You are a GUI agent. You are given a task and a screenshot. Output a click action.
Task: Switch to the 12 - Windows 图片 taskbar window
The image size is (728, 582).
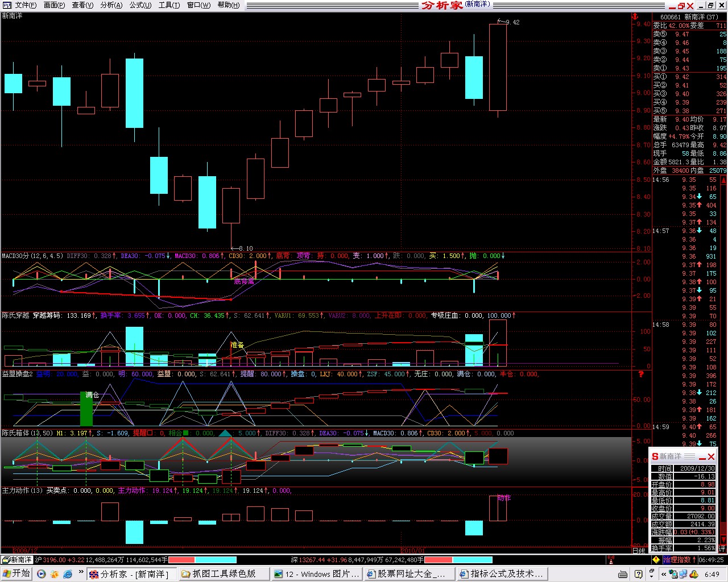(317, 574)
